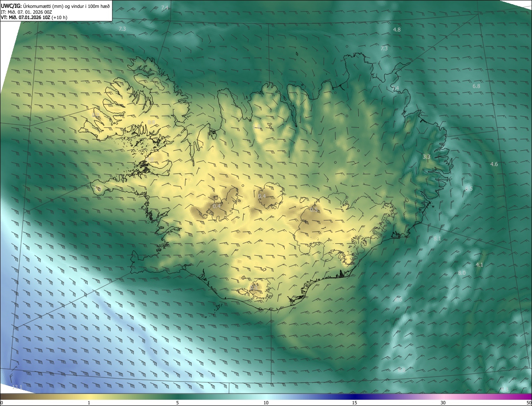
Task: Click the 5 tick on color scale
Action: pyautogui.click(x=177, y=403)
